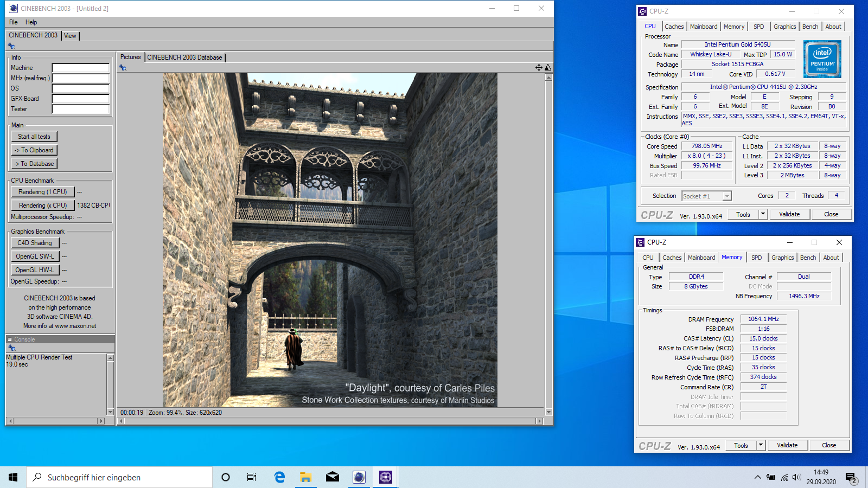
Task: Click Validate in the upper CPU-Z window
Action: pos(789,214)
